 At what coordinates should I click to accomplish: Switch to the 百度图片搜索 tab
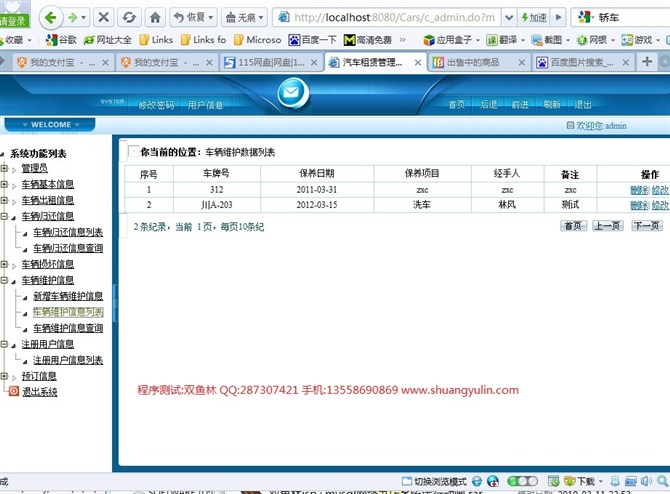(x=583, y=62)
